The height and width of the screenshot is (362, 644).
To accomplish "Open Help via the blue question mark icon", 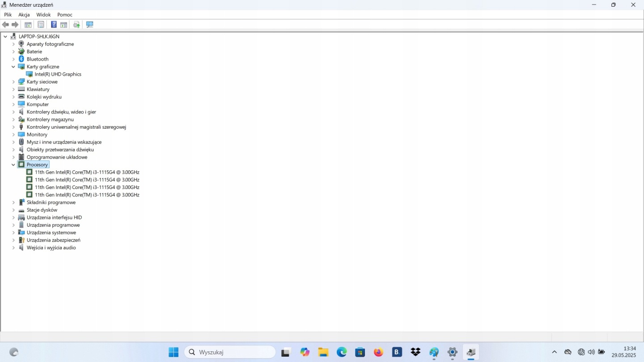I will 54,25.
